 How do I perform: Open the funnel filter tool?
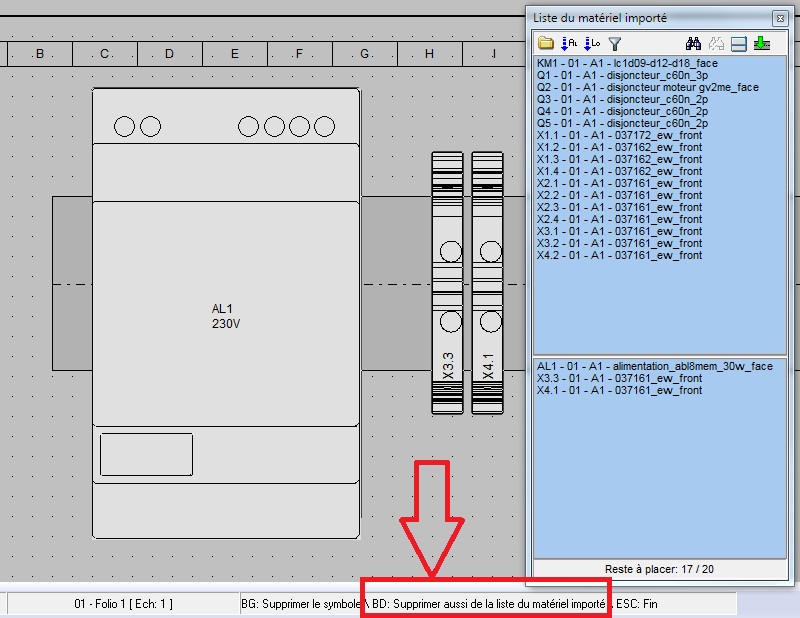(615, 43)
